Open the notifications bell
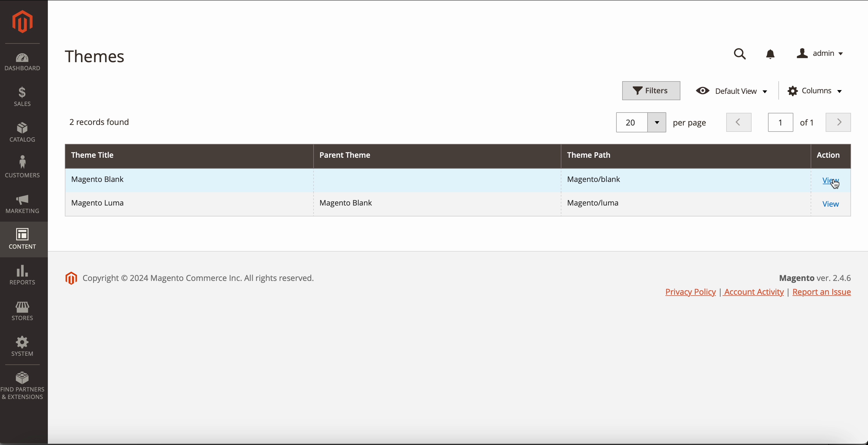The height and width of the screenshot is (445, 868). (770, 54)
